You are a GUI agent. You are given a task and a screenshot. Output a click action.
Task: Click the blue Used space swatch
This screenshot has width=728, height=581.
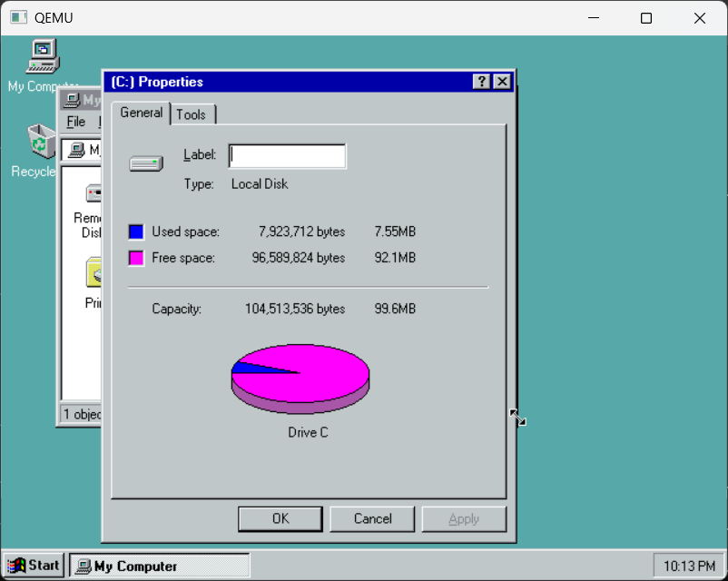pyautogui.click(x=136, y=231)
